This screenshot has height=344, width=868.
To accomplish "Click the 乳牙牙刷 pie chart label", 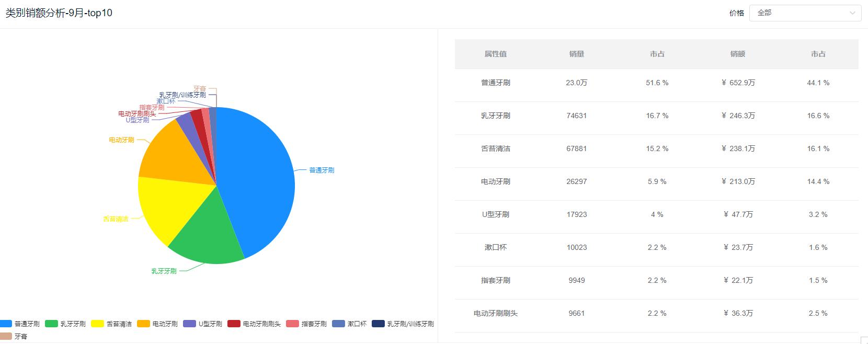I will coord(164,271).
